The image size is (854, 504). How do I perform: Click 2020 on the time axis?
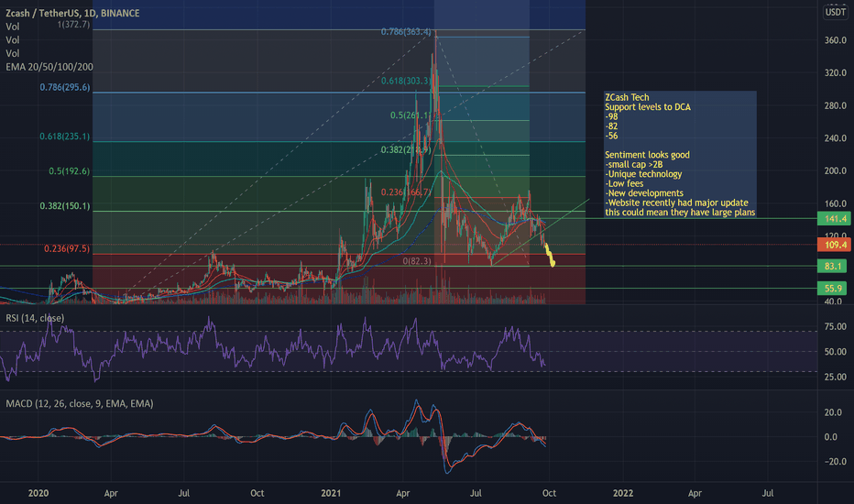click(38, 493)
